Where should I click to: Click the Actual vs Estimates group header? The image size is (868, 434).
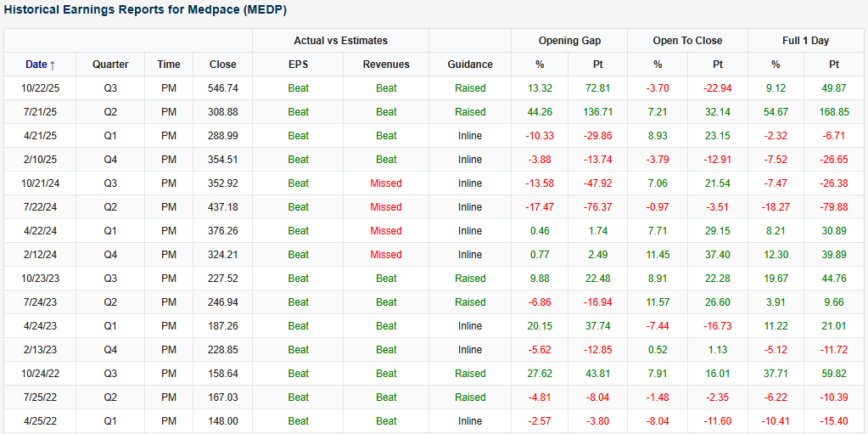(340, 40)
